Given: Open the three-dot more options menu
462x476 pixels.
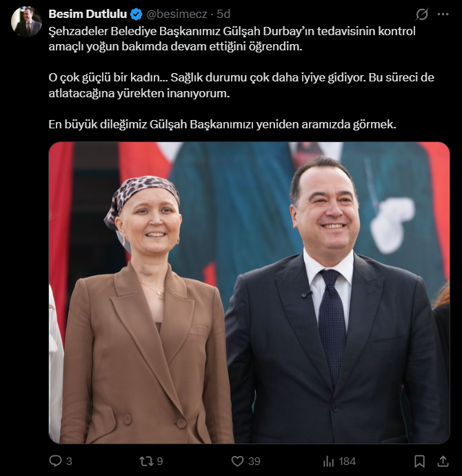Looking at the screenshot, I should click(x=443, y=14).
